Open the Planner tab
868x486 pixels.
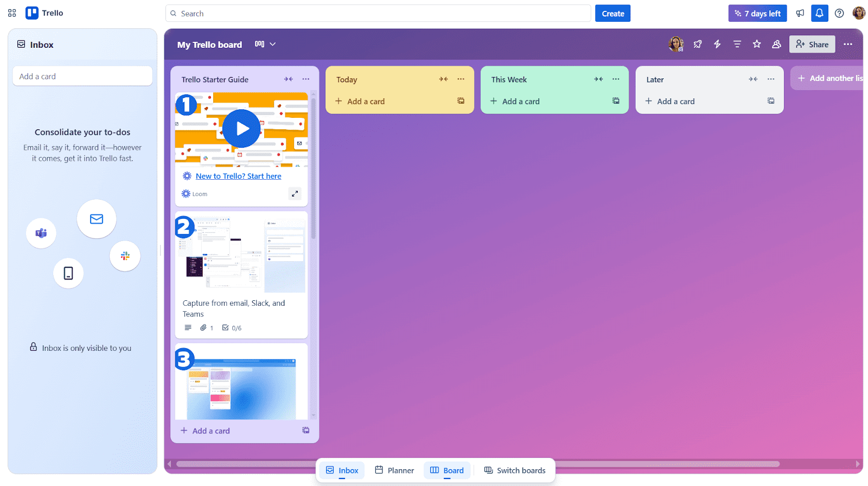(394, 470)
